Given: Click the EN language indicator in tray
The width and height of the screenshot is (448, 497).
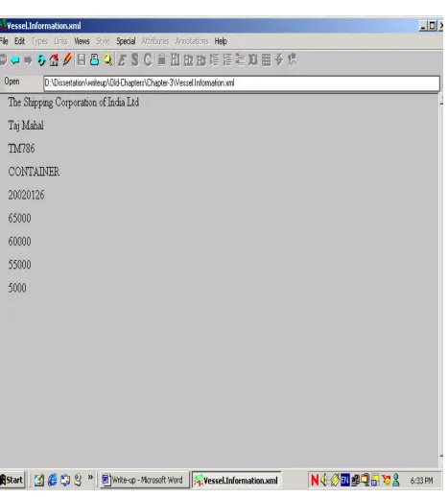Looking at the screenshot, I should tap(345, 480).
